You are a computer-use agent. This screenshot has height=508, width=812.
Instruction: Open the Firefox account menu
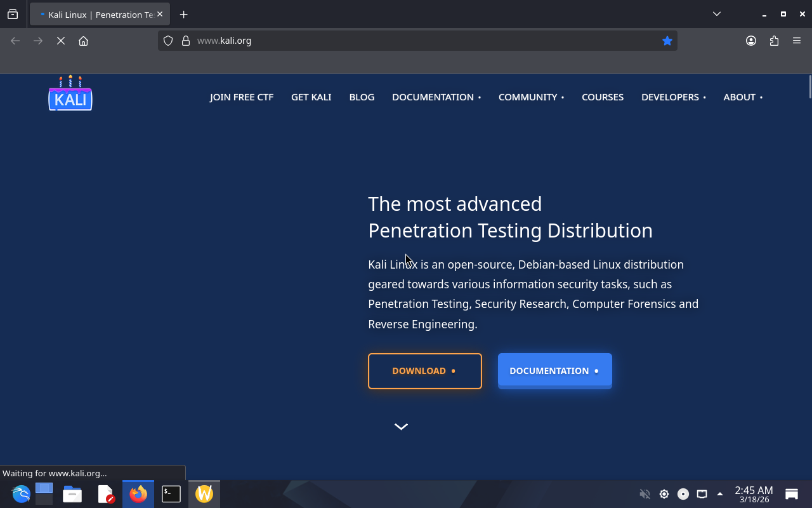point(751,41)
